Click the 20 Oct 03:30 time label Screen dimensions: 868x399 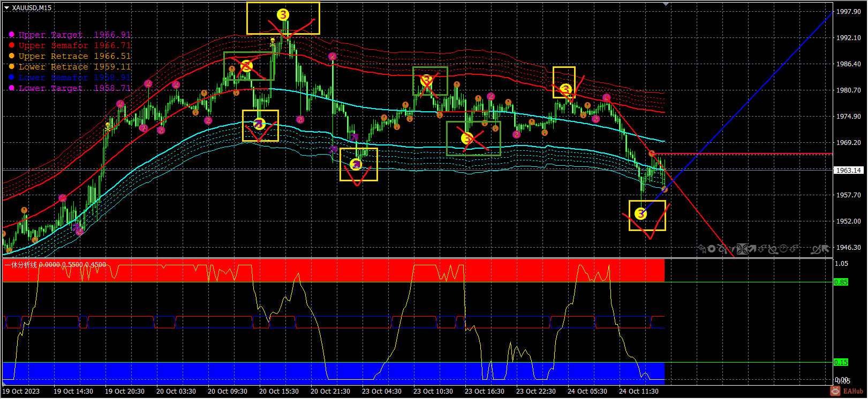(176, 392)
